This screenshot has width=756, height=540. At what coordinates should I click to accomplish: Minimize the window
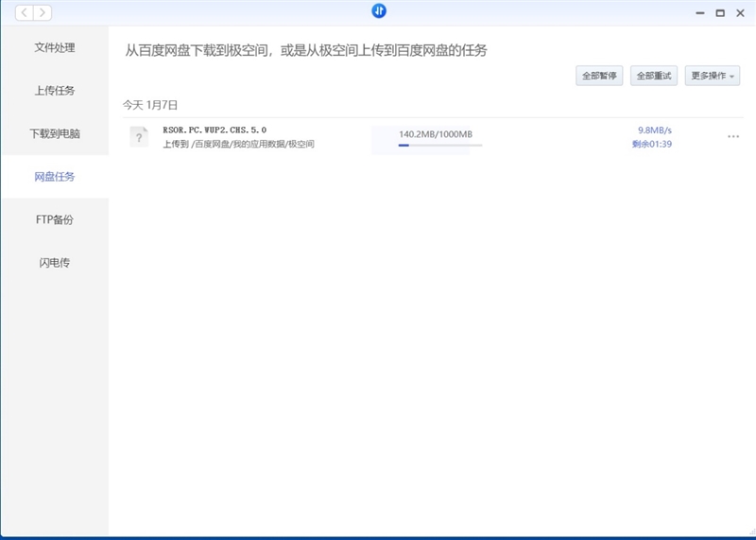pyautogui.click(x=700, y=13)
